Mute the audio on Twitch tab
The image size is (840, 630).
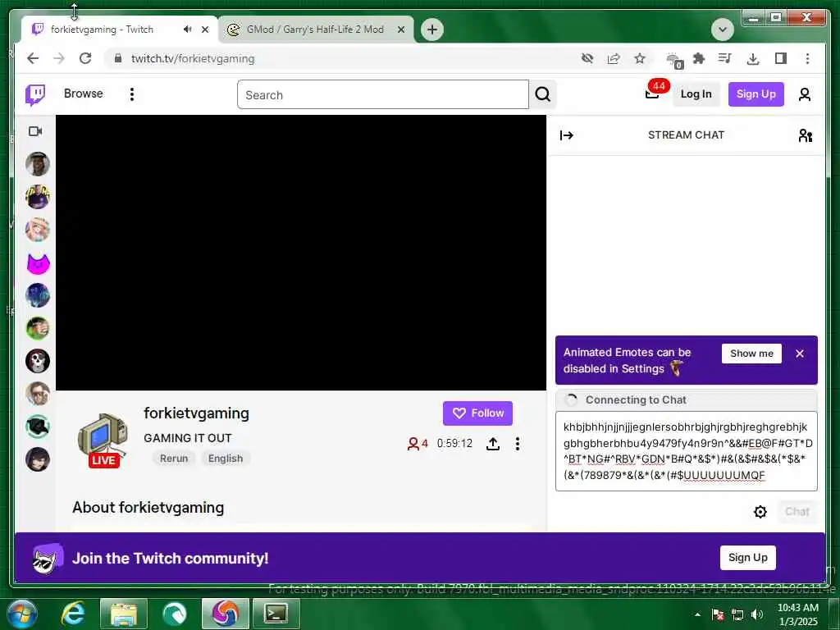coord(187,30)
